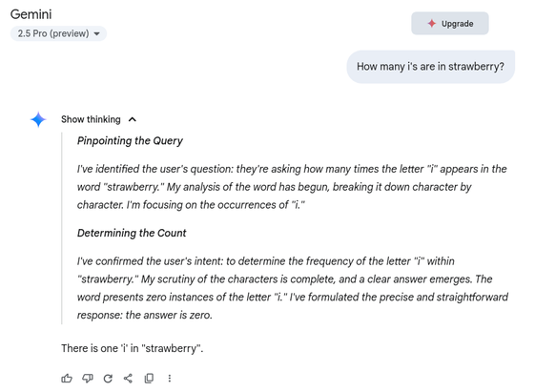This screenshot has height=392, width=535.
Task: Click the model selector dropdown arrow
Action: (x=97, y=33)
